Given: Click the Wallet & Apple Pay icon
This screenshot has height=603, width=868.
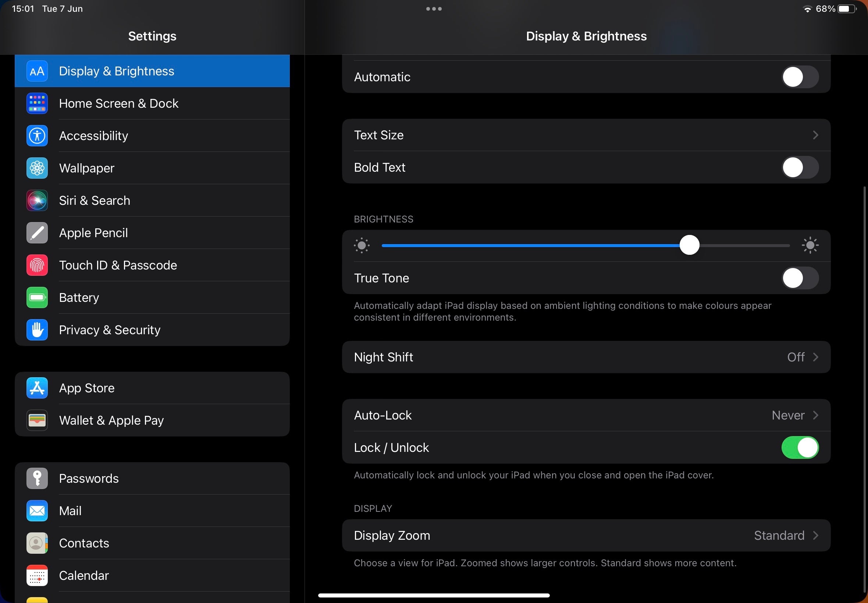Looking at the screenshot, I should [x=37, y=420].
